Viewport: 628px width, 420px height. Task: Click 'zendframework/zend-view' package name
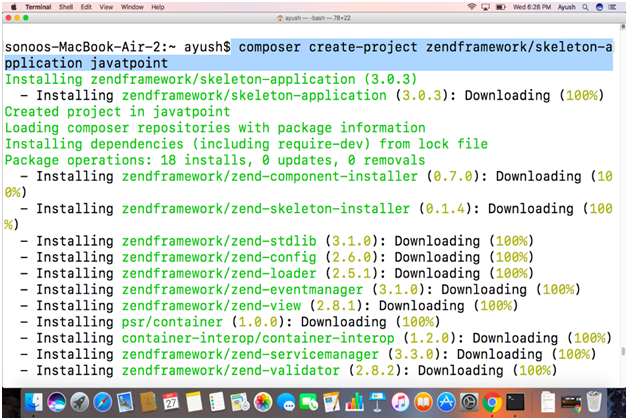coord(211,306)
